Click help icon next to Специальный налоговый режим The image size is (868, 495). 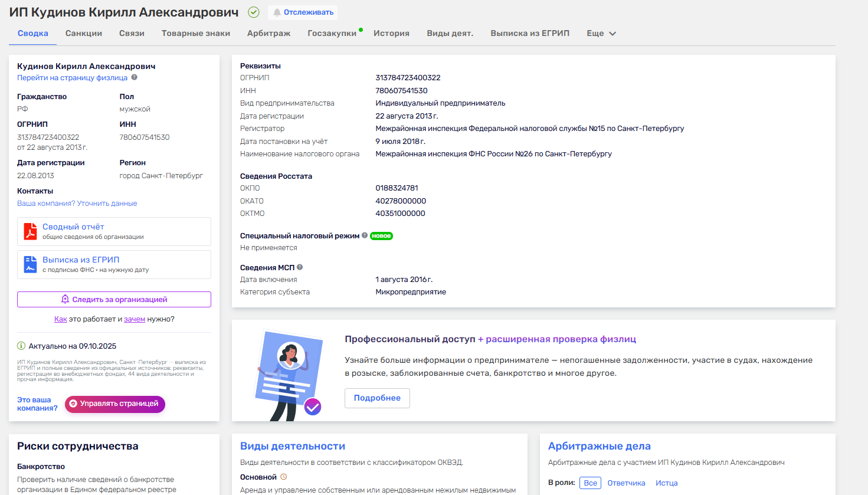[x=365, y=235]
